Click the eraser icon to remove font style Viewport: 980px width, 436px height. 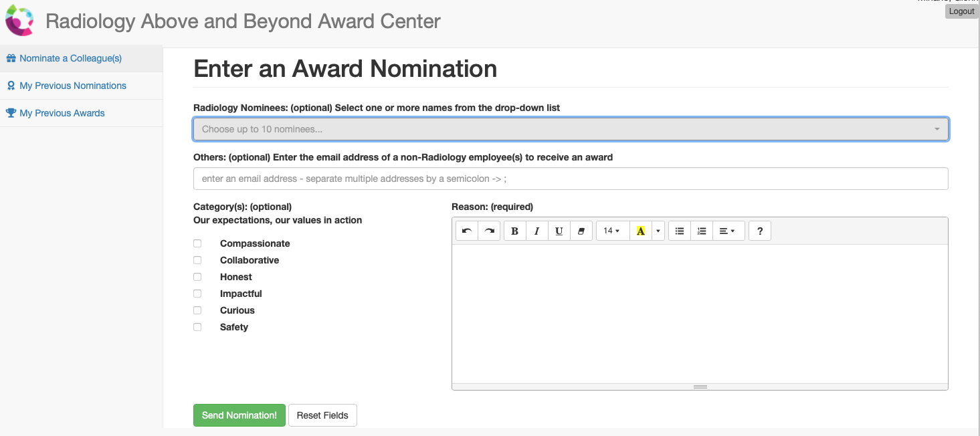point(581,231)
